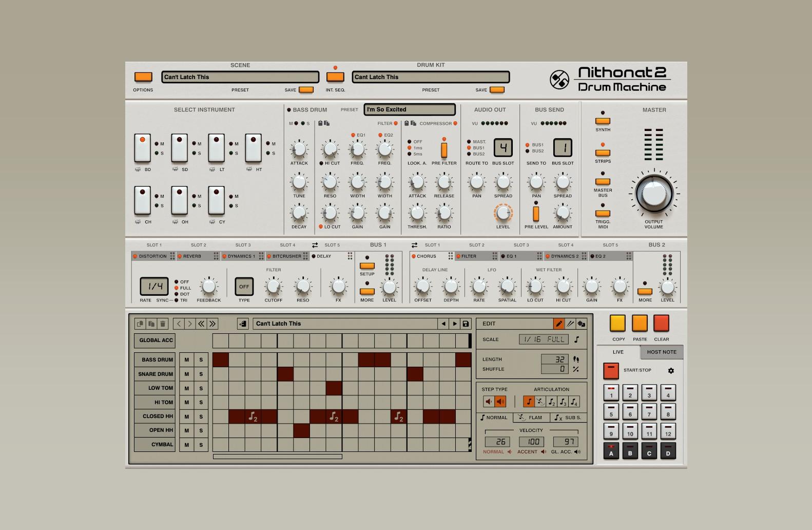Toggle the Compressor enable LED
Screen dimensions: 812x530
[x=454, y=123]
